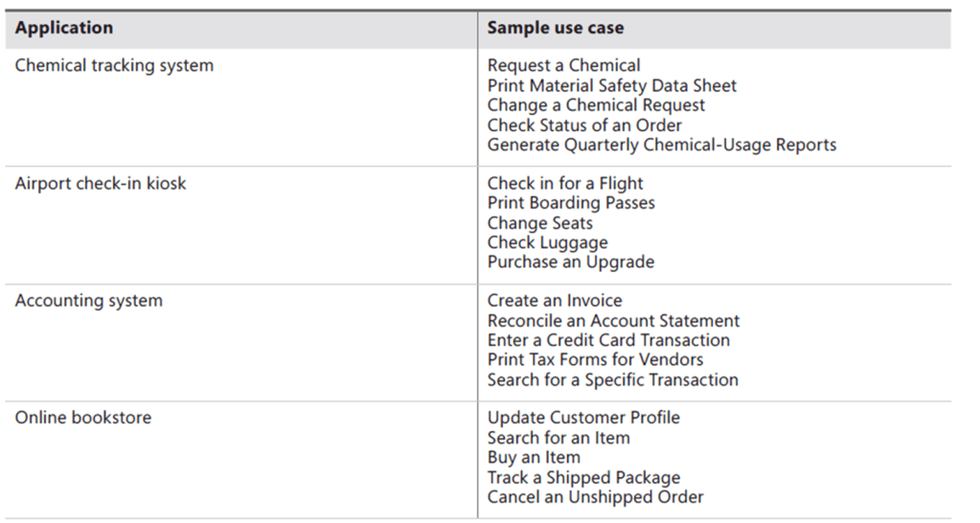
Task: Click Track a Shipped Package
Action: [583, 478]
